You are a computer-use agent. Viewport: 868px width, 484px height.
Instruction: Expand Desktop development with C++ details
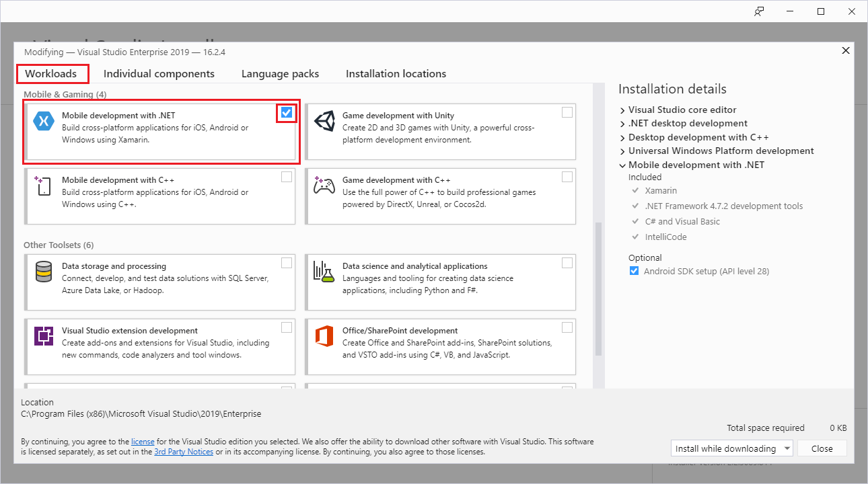(622, 137)
